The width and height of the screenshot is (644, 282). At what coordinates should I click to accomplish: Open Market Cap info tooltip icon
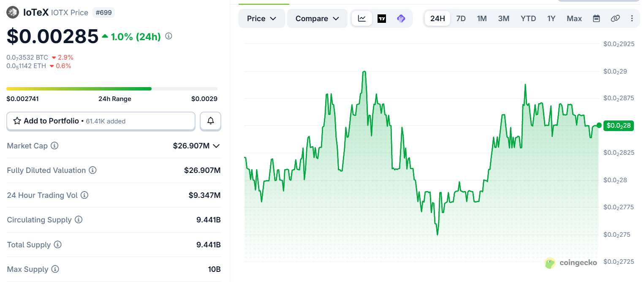pos(54,145)
